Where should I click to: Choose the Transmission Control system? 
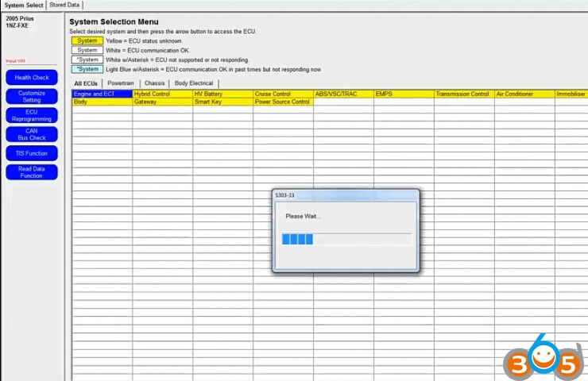(464, 94)
